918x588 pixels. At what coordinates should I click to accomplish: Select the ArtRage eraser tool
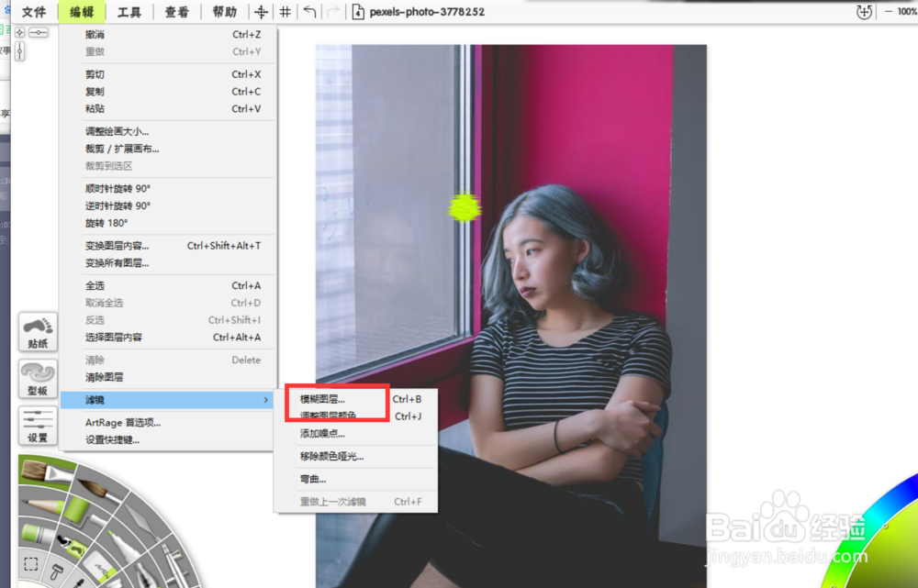(99, 568)
